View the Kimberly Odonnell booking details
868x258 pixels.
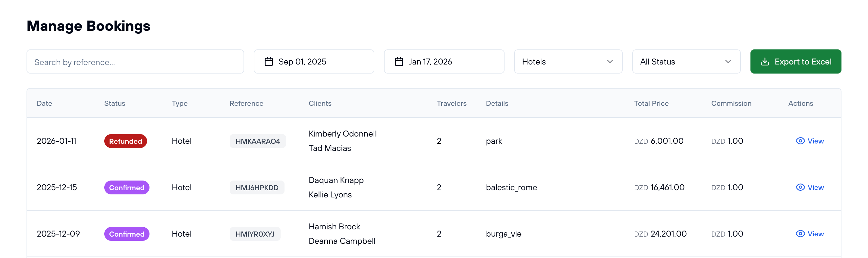815,141
